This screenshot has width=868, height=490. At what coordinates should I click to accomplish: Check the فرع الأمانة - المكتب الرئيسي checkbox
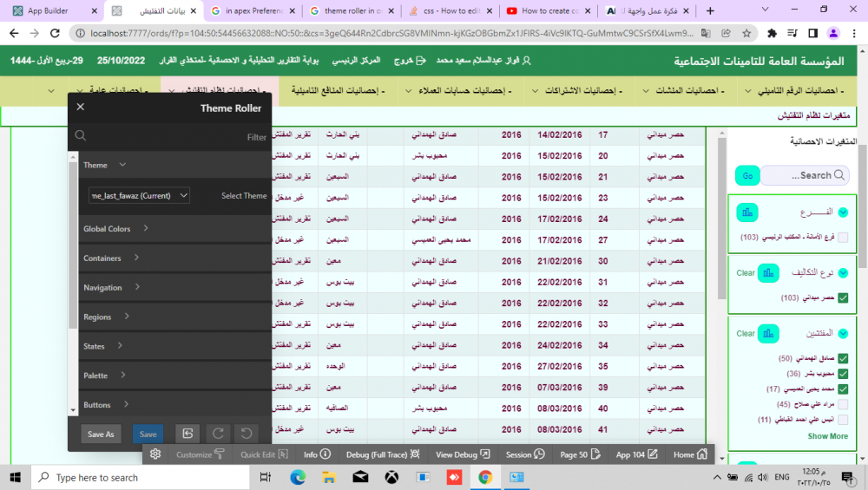click(x=843, y=237)
